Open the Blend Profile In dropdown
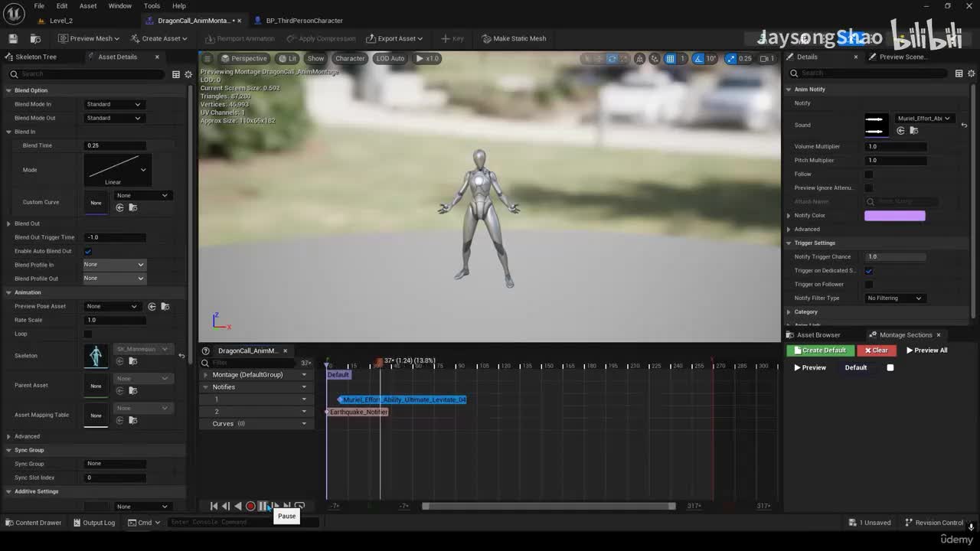 click(x=114, y=265)
